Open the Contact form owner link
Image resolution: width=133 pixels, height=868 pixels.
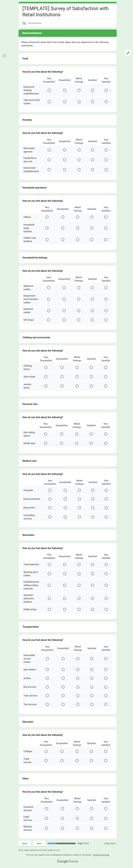101,852
